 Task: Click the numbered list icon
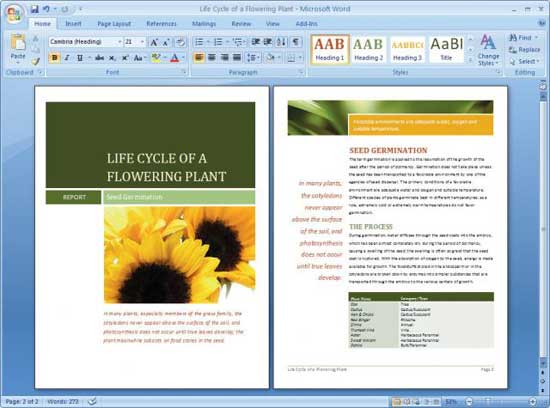click(218, 42)
